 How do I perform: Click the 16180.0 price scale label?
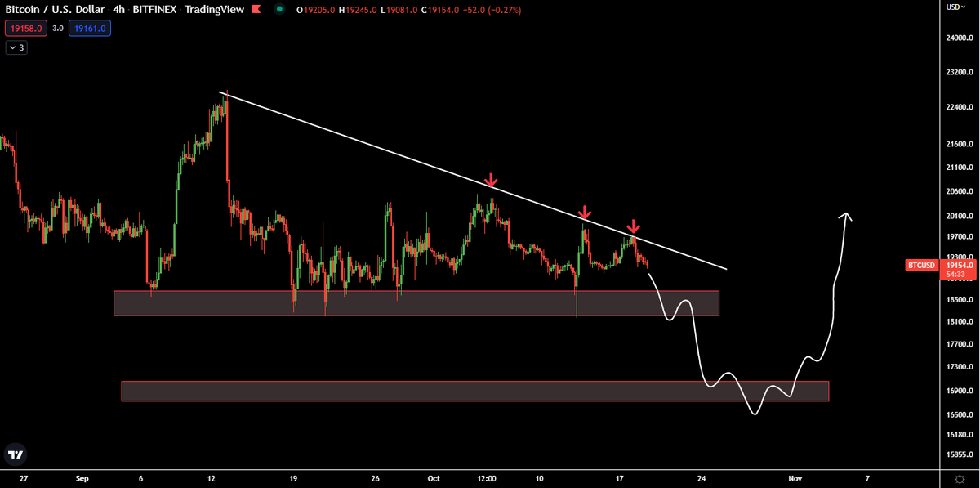click(960, 436)
